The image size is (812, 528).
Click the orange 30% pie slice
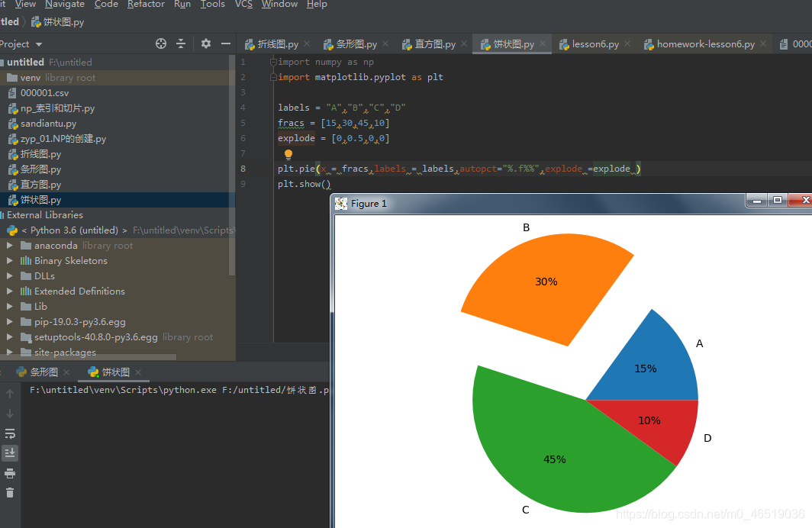546,282
